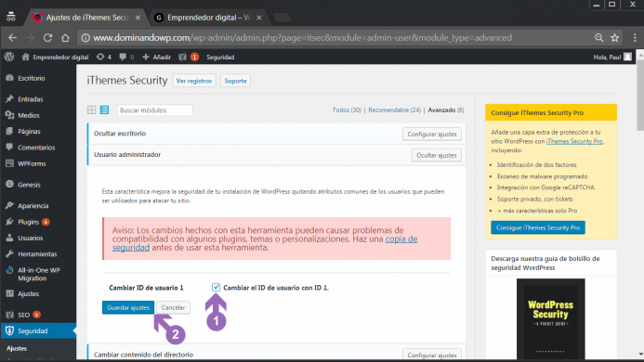
Task: Open Hola, Paul user menu
Action: [x=612, y=57]
